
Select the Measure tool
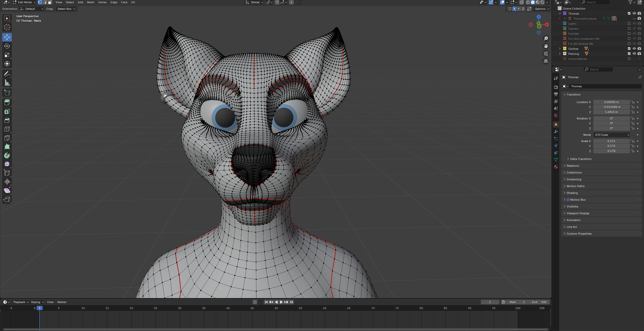tap(7, 83)
